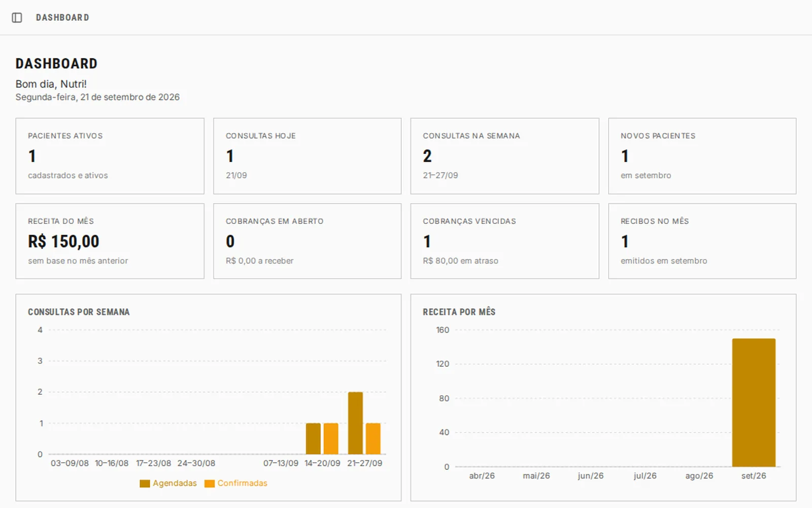Toggle the sidebar panel icon
Screen dimensions: 812x508
tap(17, 18)
